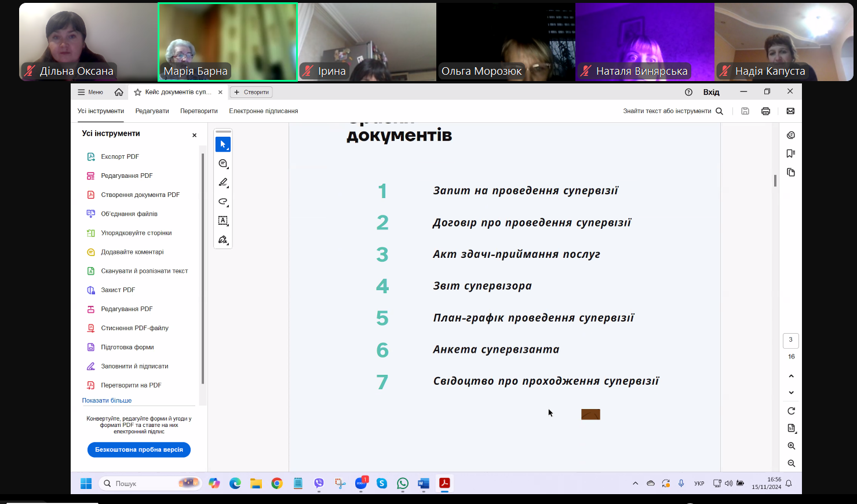Image resolution: width=857 pixels, height=504 pixels.
Task: Open the Меню hamburger menu
Action: click(x=90, y=92)
